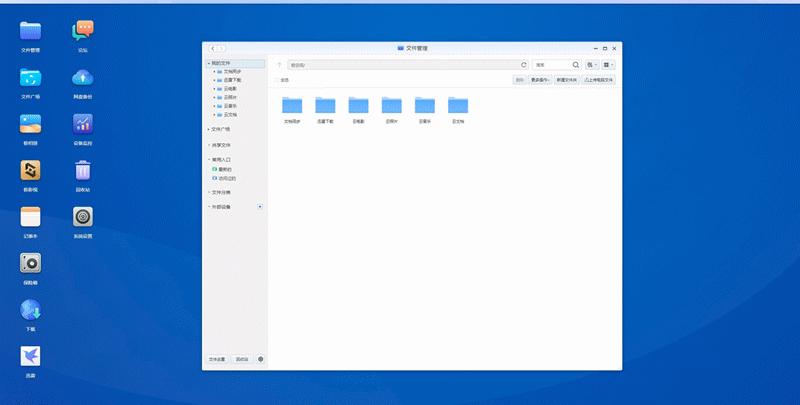Click gear settings icon in sidebar bottom

coord(261,358)
